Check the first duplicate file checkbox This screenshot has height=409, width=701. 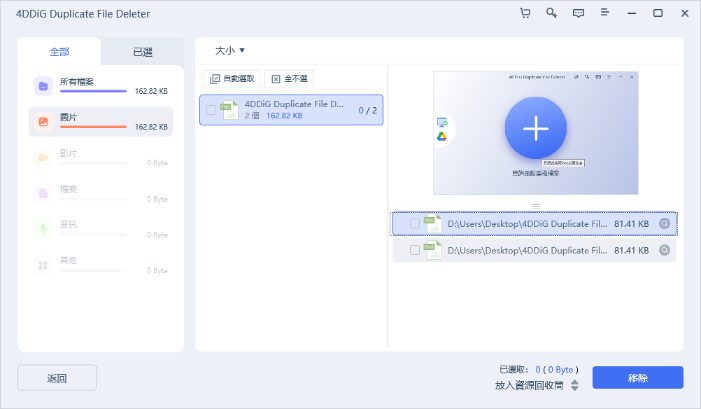point(415,223)
